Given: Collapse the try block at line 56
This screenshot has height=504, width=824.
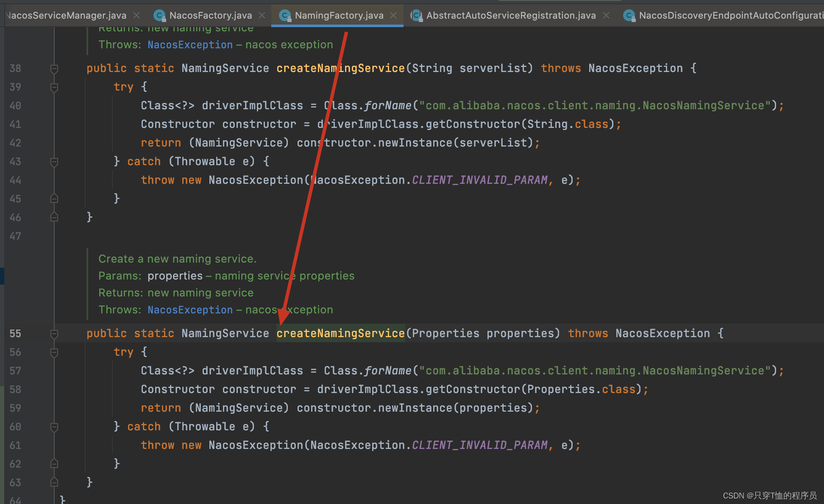Looking at the screenshot, I should tap(54, 352).
